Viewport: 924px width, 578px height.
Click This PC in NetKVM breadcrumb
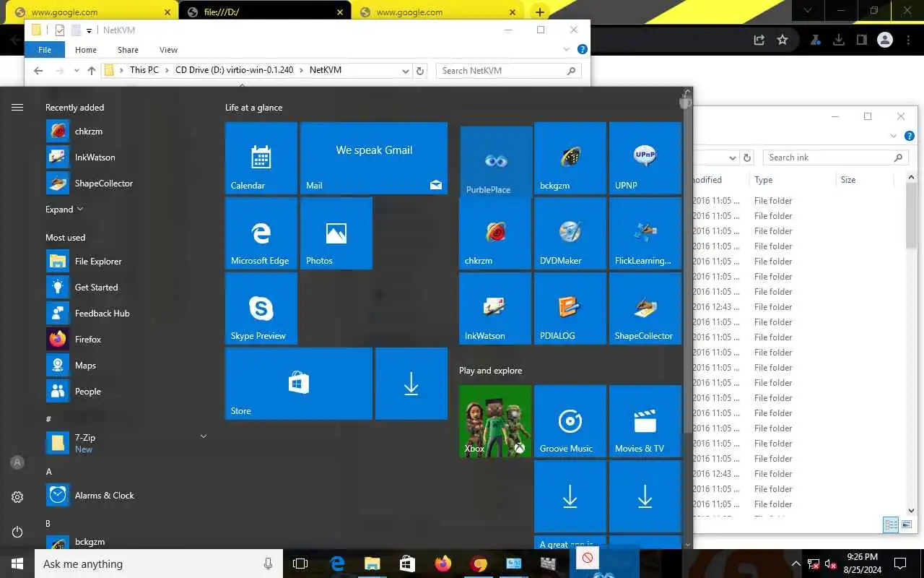(144, 70)
